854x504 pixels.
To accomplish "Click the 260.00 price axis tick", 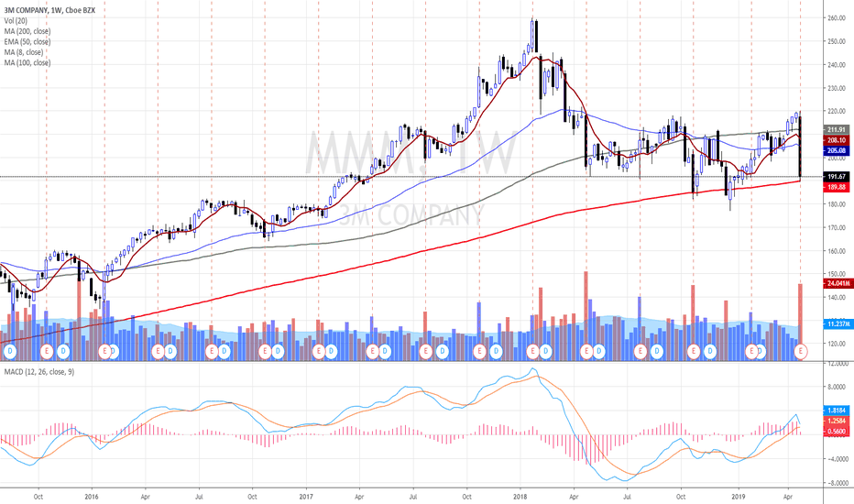I will click(x=837, y=18).
